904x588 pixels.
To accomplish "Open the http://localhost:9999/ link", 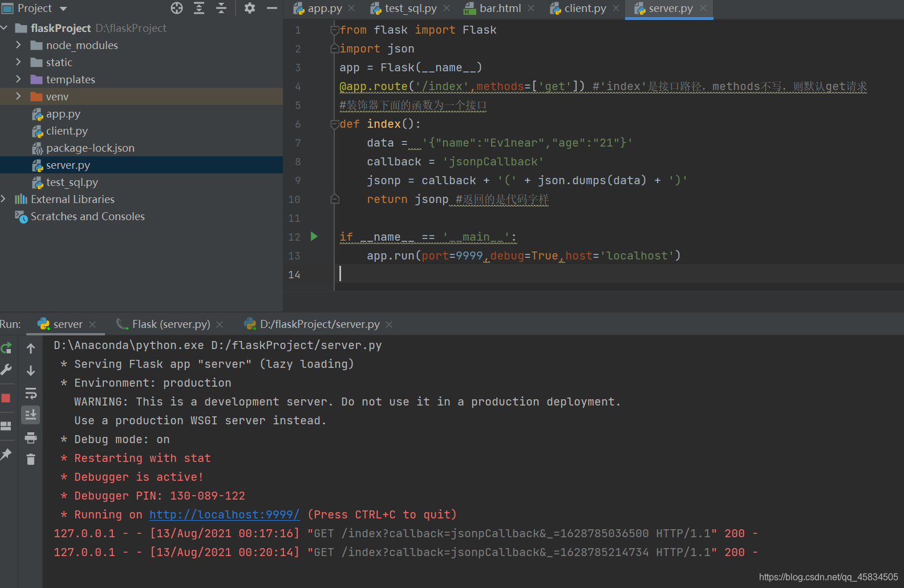I will point(224,514).
